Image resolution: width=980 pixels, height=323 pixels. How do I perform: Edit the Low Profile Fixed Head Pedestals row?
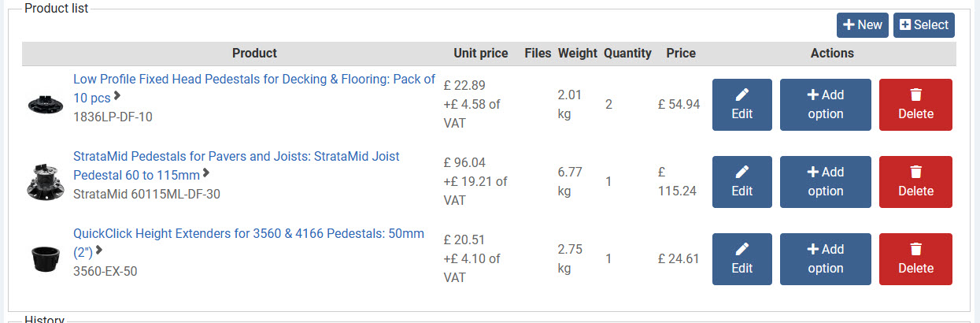point(741,104)
